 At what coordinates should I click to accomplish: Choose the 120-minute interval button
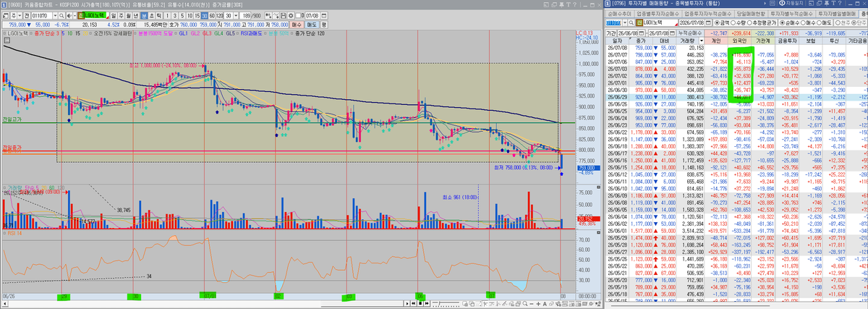pyautogui.click(x=219, y=15)
